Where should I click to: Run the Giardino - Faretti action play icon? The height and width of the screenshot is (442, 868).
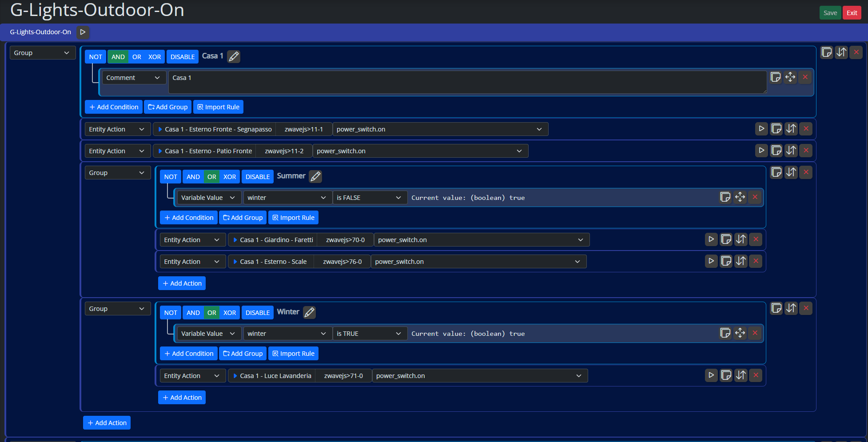(711, 239)
